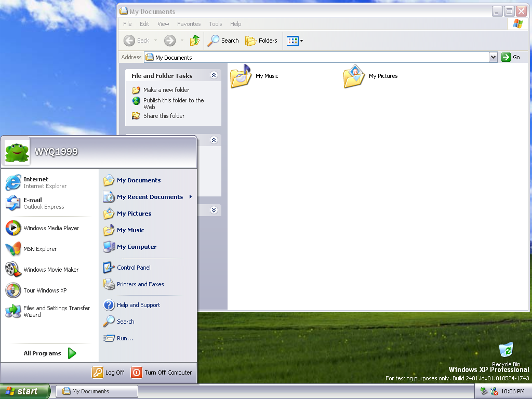Open Control Panel from Start menu

pos(133,268)
